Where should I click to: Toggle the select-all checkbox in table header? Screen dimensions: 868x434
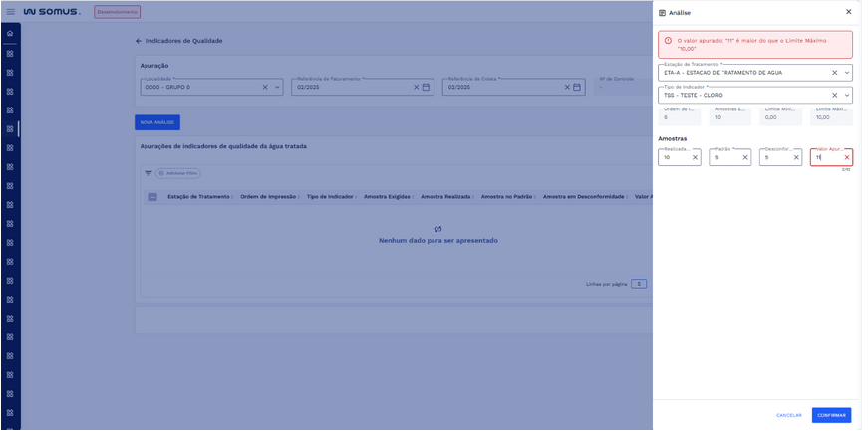coord(152,197)
